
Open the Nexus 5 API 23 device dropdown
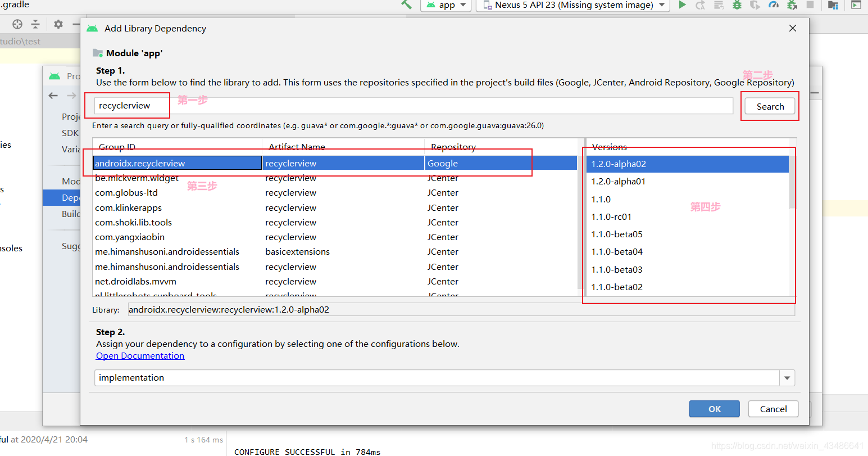pyautogui.click(x=572, y=5)
